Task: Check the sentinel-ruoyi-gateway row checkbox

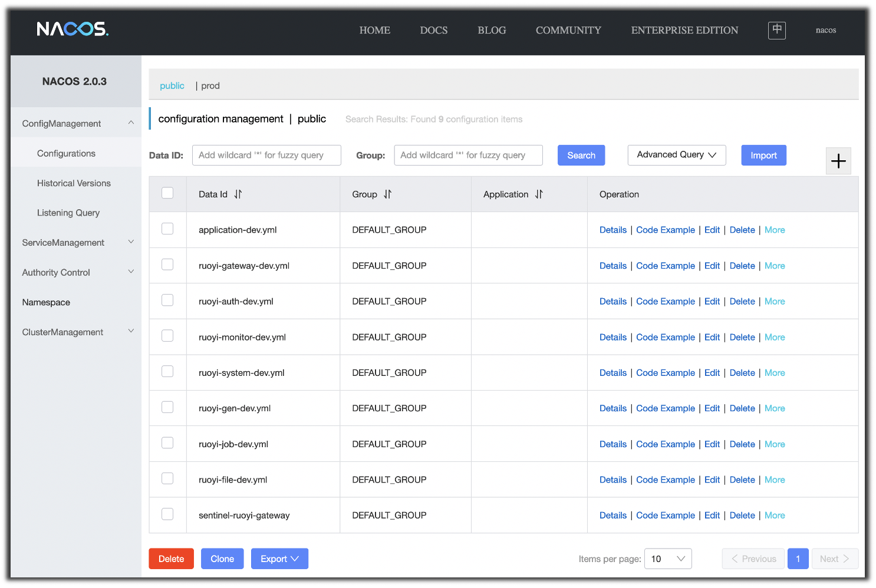Action: pos(167,514)
